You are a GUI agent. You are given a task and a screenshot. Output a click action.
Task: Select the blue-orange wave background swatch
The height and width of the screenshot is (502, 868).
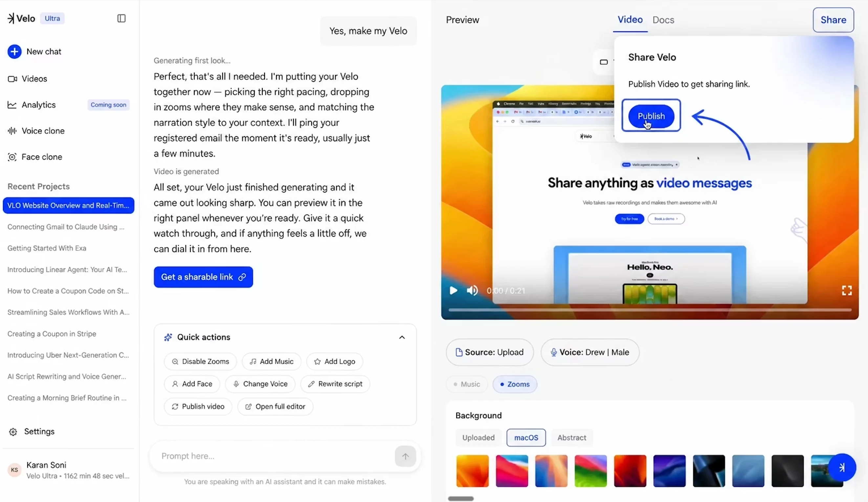click(x=551, y=470)
